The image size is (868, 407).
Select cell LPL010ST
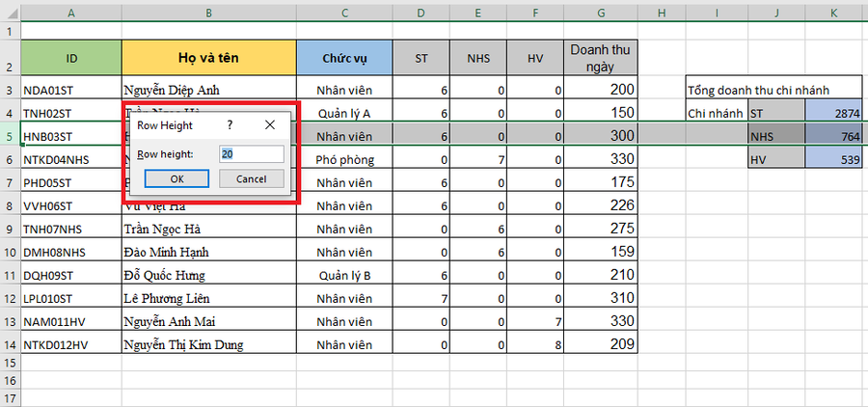(70, 298)
